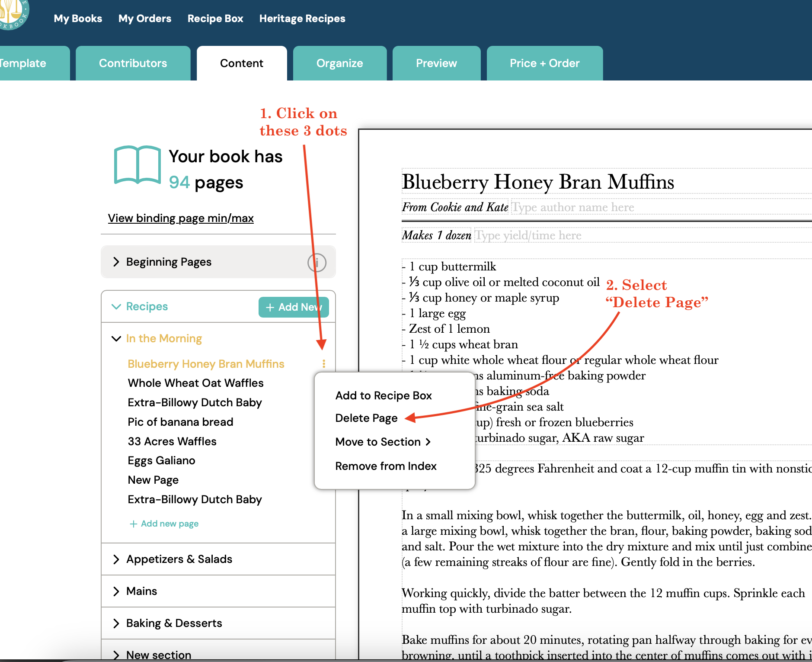Image resolution: width=812 pixels, height=662 pixels.
Task: Open Heritage Recipes in the top navigation
Action: [x=302, y=18]
